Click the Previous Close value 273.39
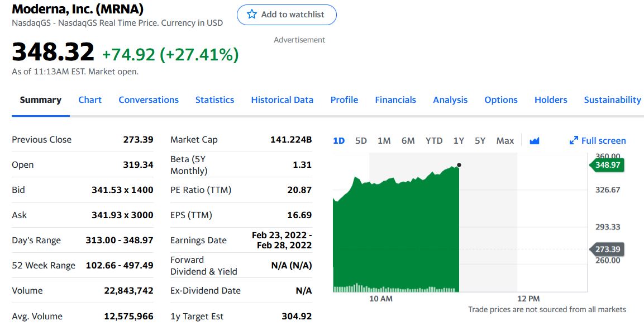This screenshot has height=330, width=644. tap(138, 139)
